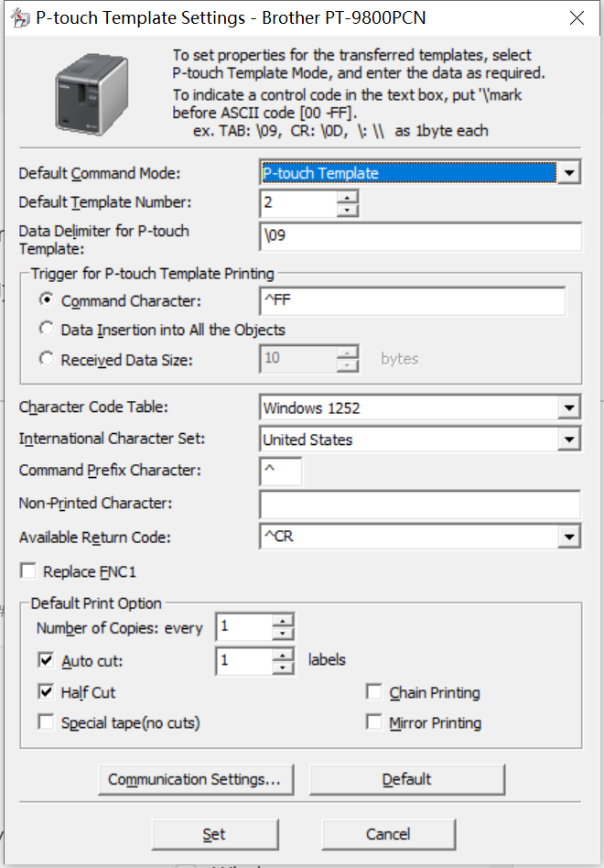The image size is (604, 868).
Task: Enable the Replace FNC1 checkbox
Action: (28, 570)
